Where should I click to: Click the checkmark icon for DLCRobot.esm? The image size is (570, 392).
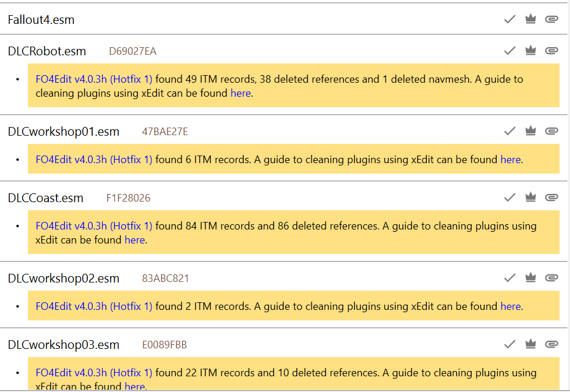point(510,51)
